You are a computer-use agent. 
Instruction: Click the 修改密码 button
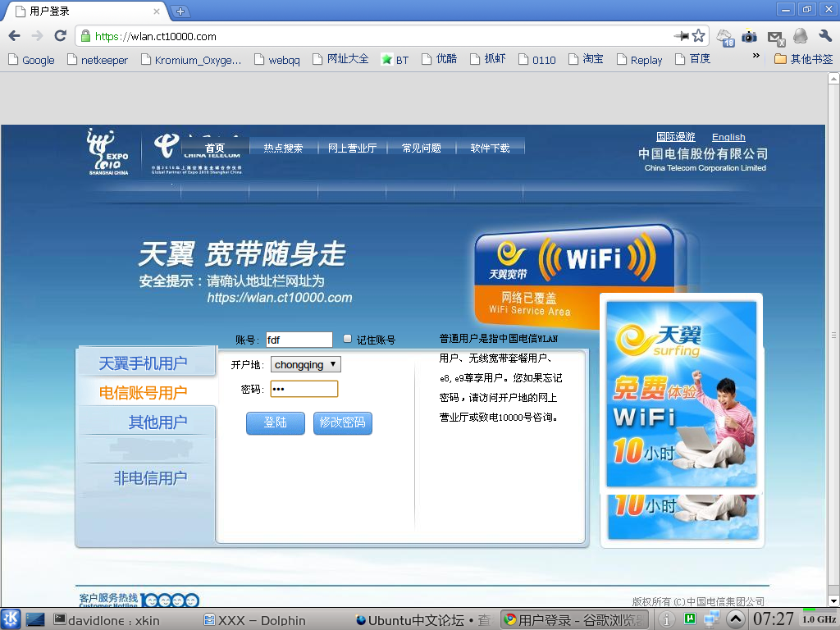[342, 422]
